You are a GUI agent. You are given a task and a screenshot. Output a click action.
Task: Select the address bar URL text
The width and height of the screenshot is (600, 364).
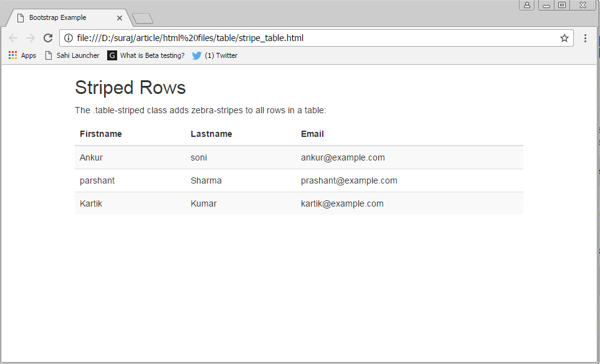[187, 38]
